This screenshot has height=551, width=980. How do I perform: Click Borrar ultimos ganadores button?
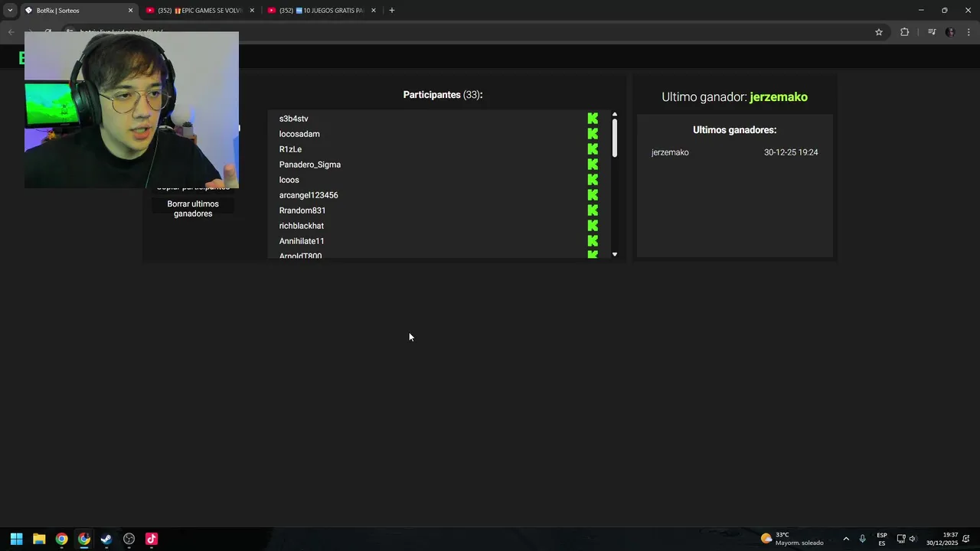coord(193,209)
